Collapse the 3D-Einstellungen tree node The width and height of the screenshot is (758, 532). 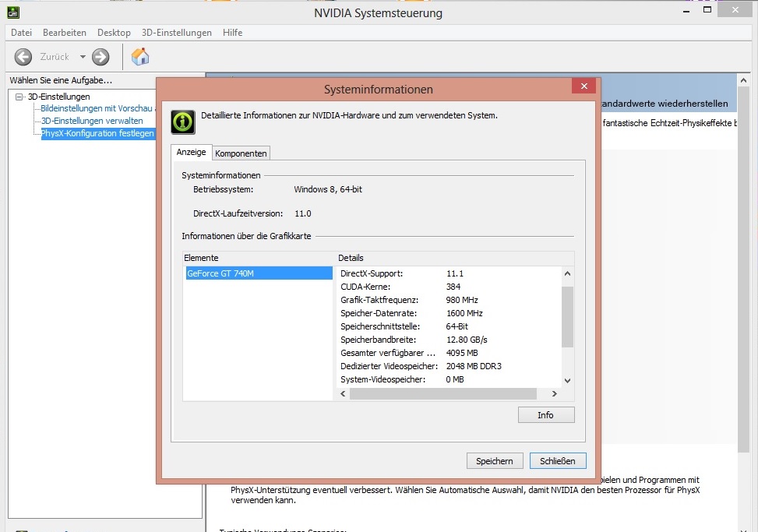coord(20,97)
